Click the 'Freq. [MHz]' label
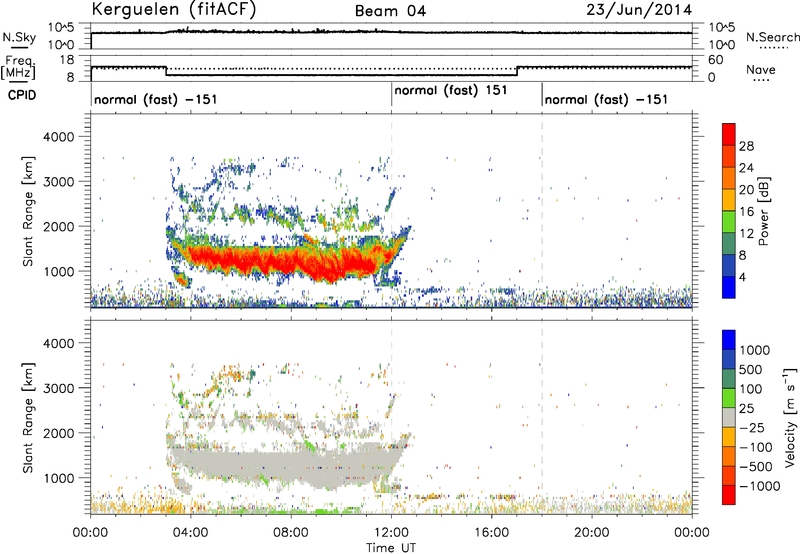 coord(18,68)
